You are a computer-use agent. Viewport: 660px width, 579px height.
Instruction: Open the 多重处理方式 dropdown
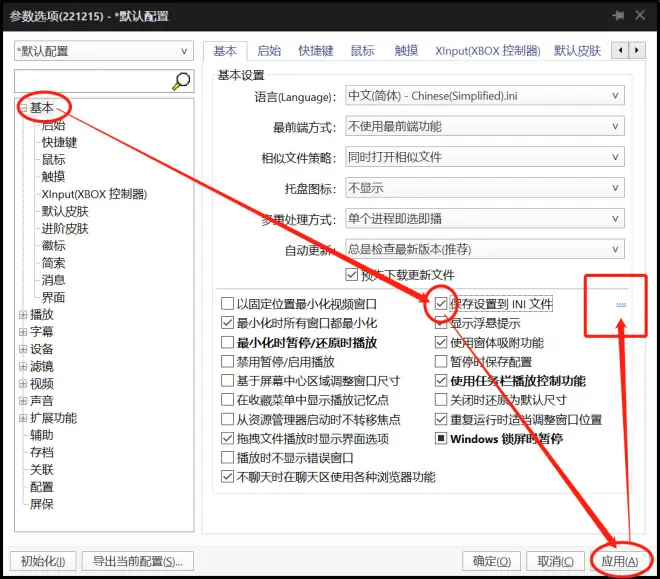coord(485,218)
